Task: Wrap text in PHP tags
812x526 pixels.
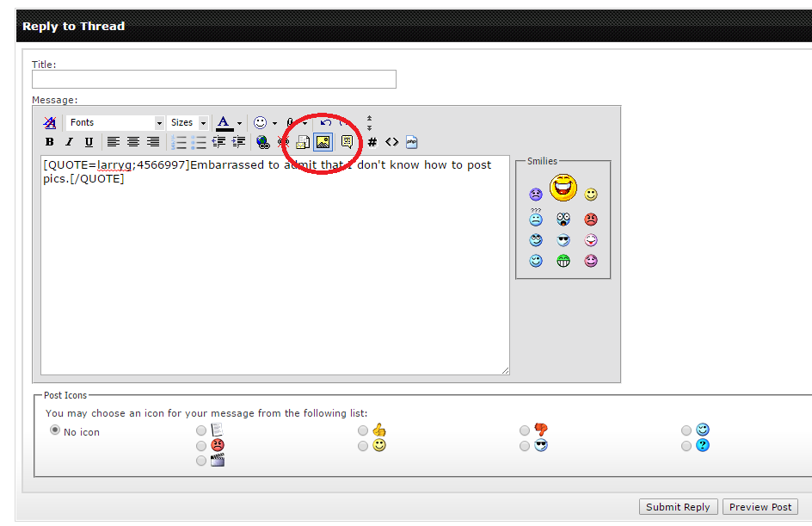Action: pyautogui.click(x=412, y=142)
